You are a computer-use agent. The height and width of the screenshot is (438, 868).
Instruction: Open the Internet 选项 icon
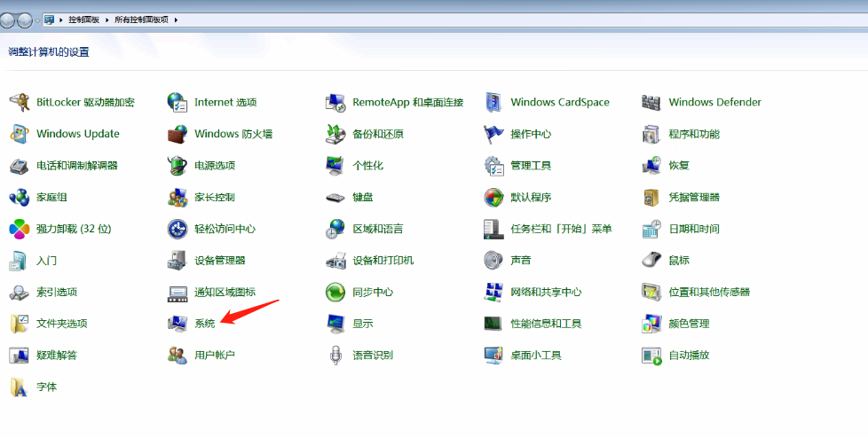pos(178,102)
